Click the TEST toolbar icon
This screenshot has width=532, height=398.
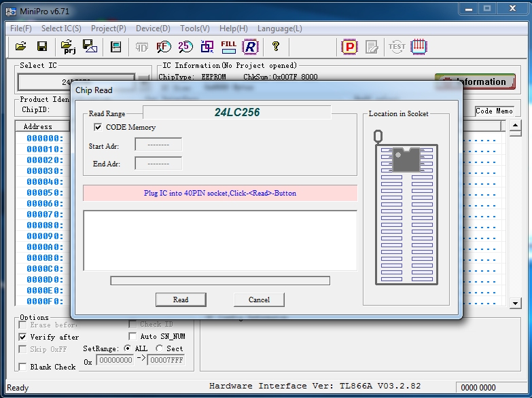point(397,46)
